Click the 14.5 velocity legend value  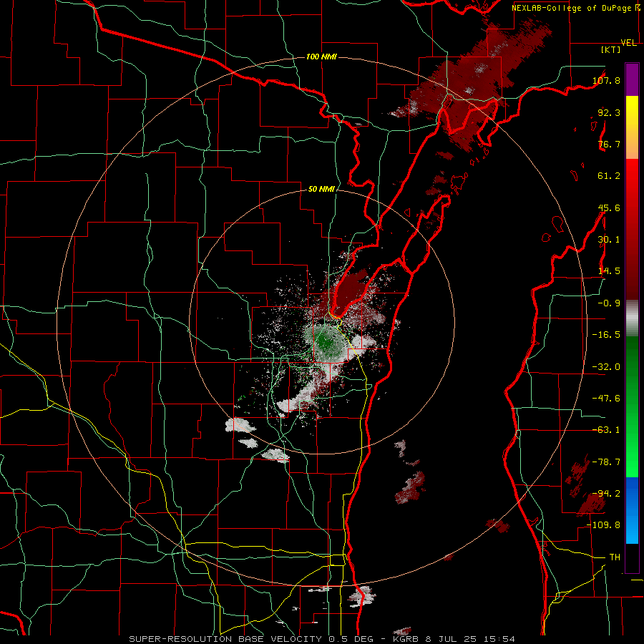609,271
